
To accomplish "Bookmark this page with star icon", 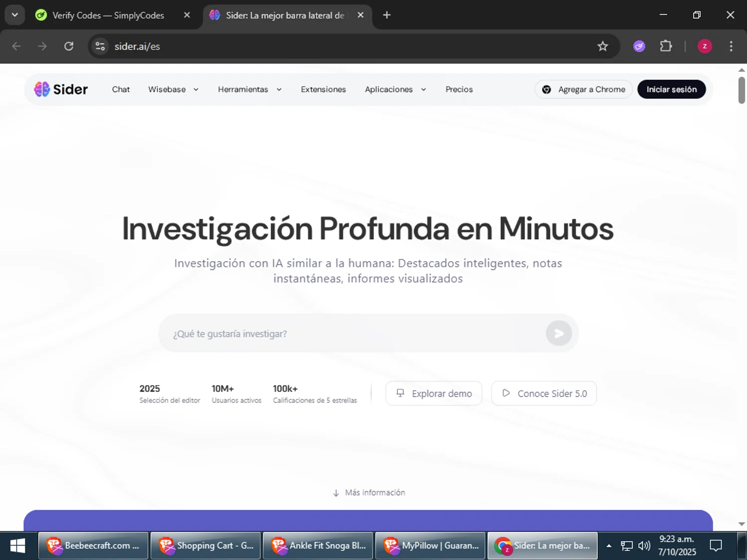I will pos(603,46).
